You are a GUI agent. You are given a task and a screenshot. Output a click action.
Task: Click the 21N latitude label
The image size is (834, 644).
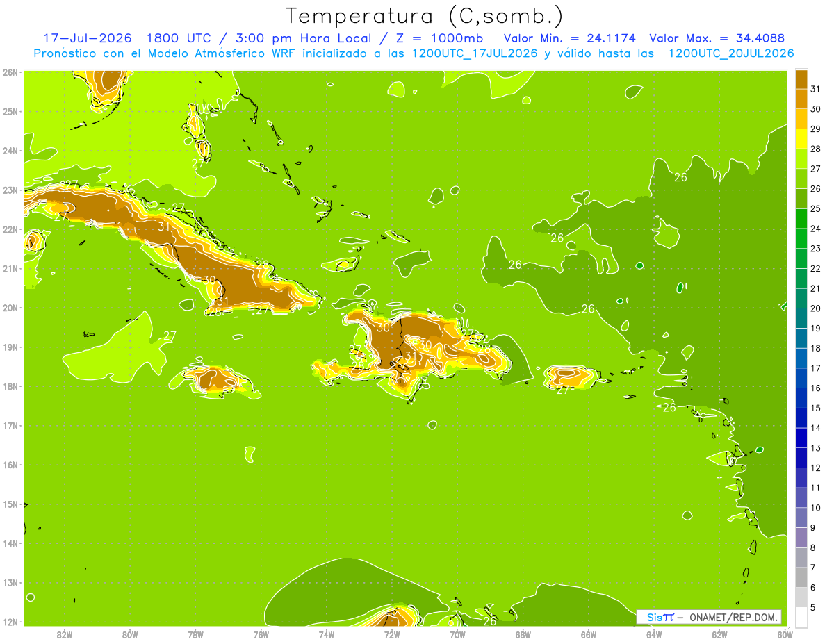point(11,268)
